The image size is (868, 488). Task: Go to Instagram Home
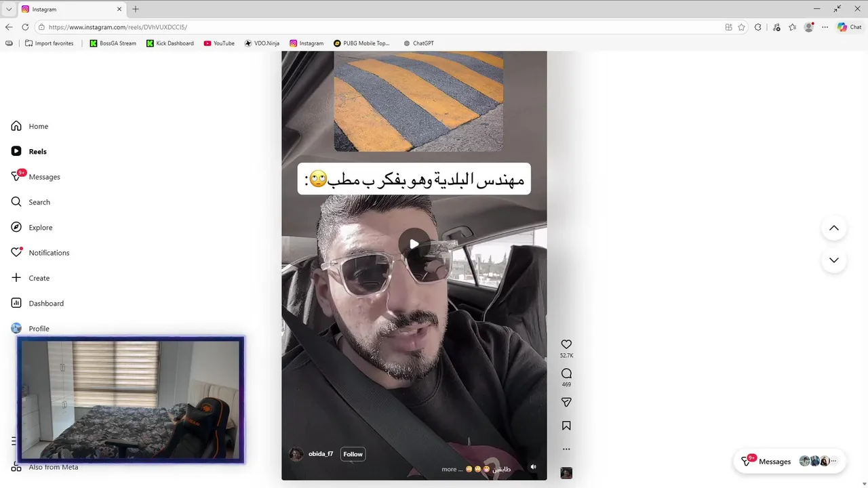pyautogui.click(x=30, y=126)
